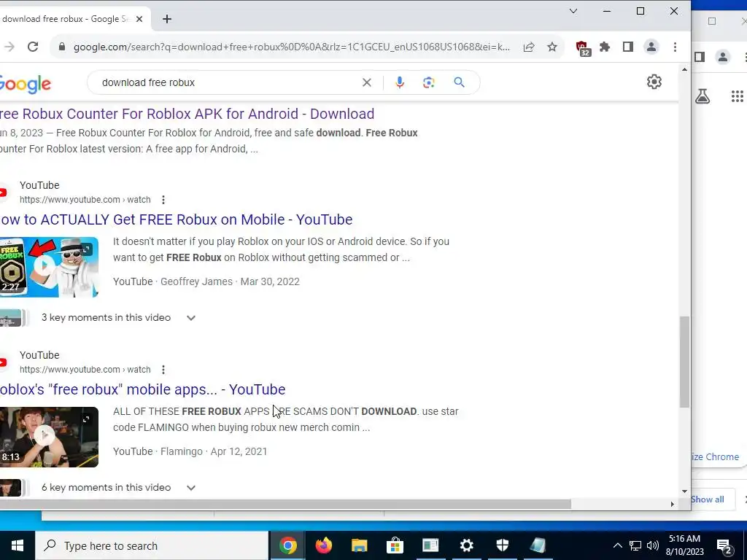This screenshot has height=560, width=747.
Task: Play the 2:27 Free Robux video thumbnail
Action: click(x=49, y=267)
